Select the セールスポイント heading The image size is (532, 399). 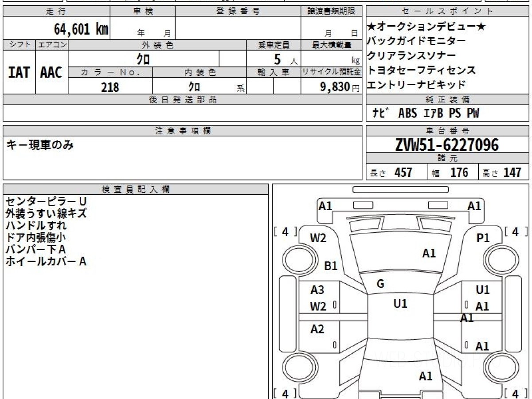(447, 12)
